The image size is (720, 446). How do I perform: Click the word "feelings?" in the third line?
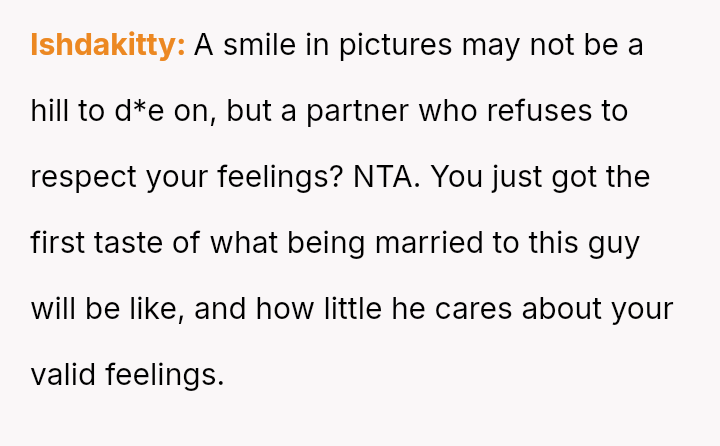281,178
